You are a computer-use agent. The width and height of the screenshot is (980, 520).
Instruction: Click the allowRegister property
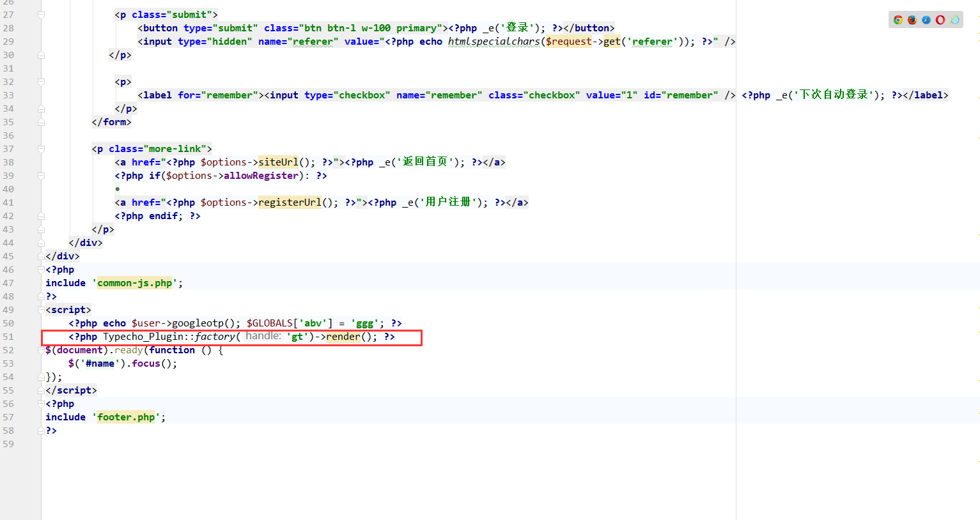[261, 176]
